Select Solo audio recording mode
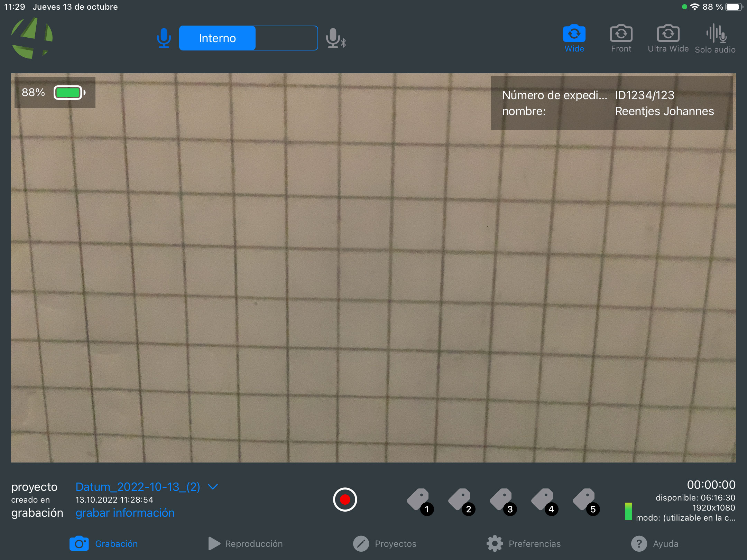Viewport: 747px width, 560px height. click(x=715, y=39)
